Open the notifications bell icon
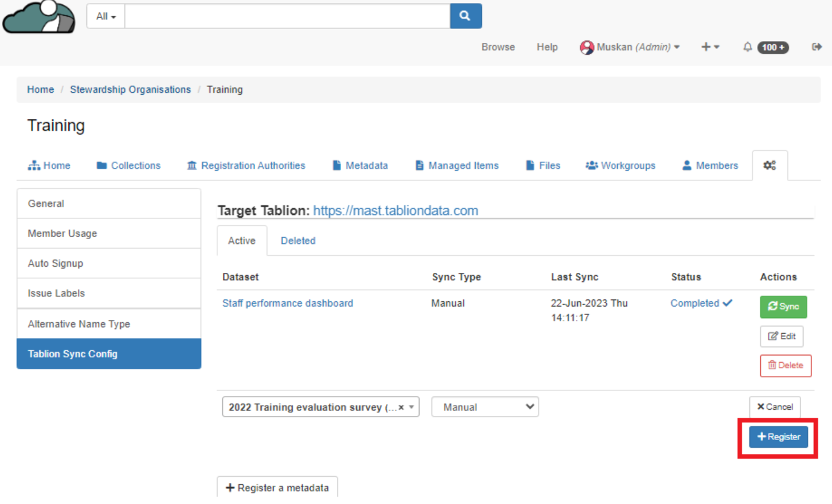The height and width of the screenshot is (504, 832). 747,47
